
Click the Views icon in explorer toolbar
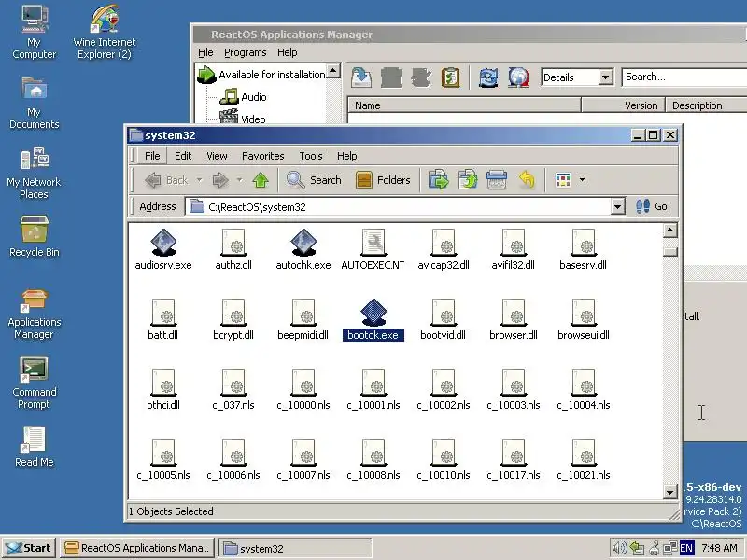tap(563, 180)
